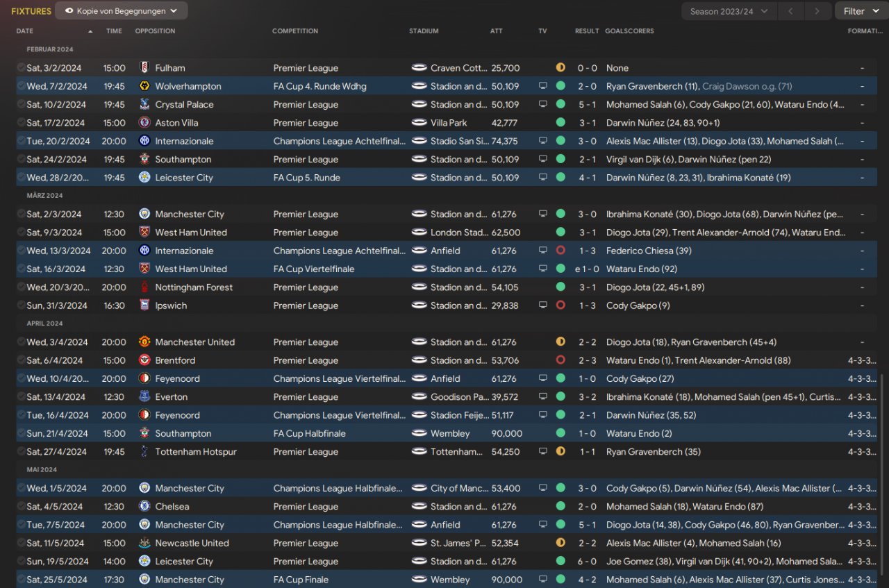This screenshot has height=588, width=889.
Task: Sort by the STADIUM column header
Action: click(424, 31)
